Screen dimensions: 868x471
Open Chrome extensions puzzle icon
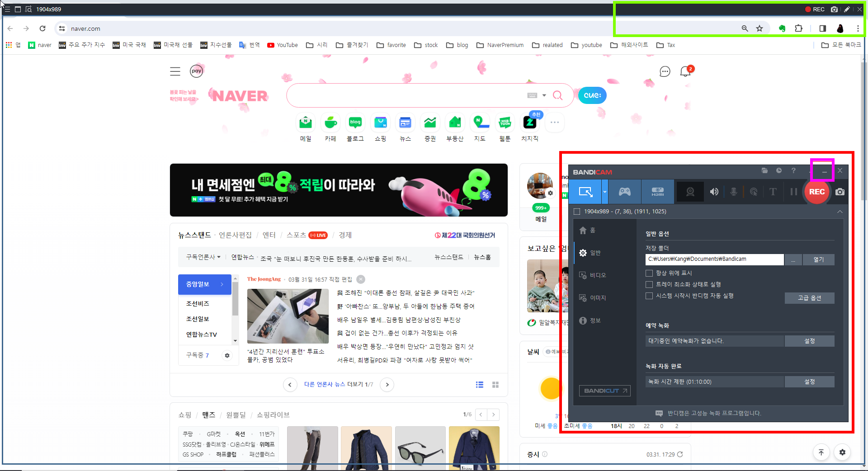coord(799,28)
